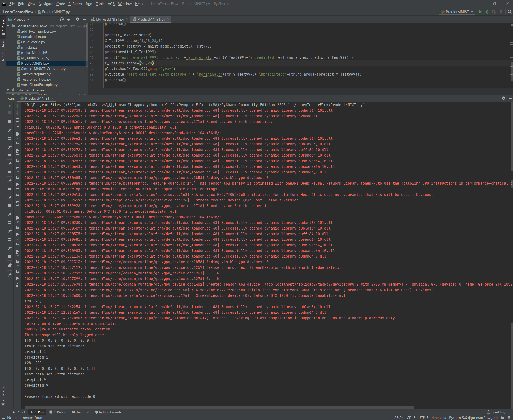Open the PredictMNIST run configuration dropdown
The height and width of the screenshot is (420, 513).
[457, 12]
